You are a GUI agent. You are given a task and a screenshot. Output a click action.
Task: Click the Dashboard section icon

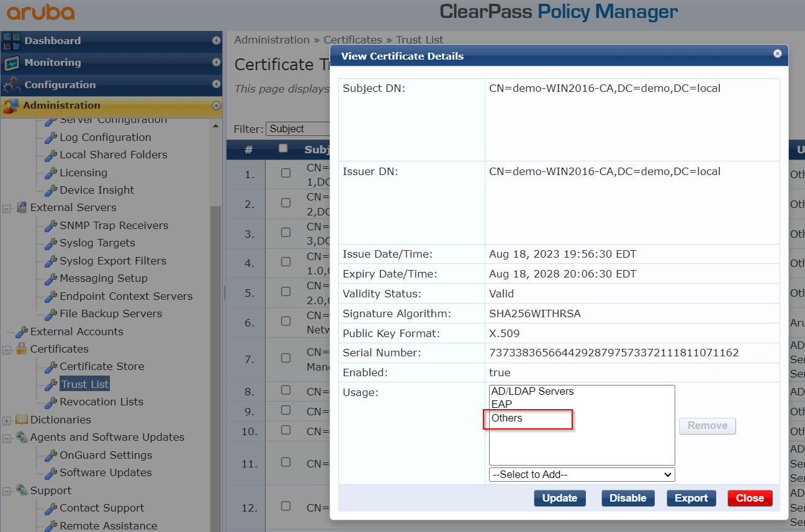click(x=11, y=41)
